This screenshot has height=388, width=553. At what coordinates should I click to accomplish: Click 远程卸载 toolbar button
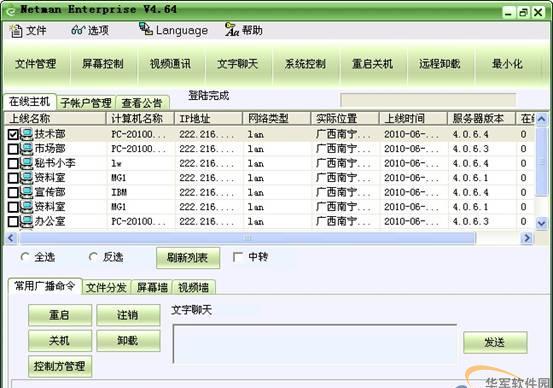tap(440, 64)
